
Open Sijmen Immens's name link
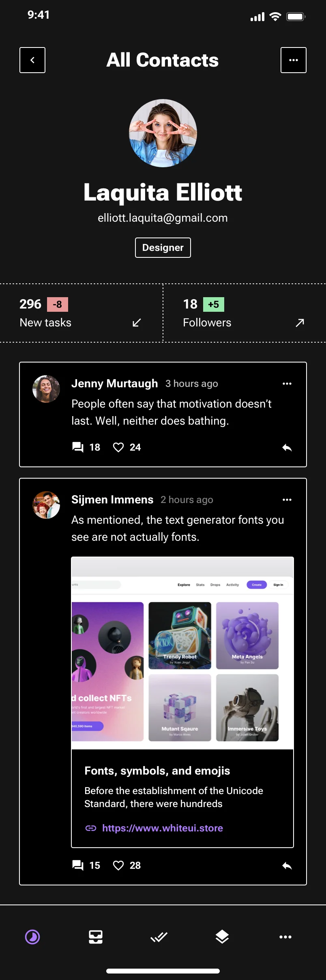pos(112,500)
